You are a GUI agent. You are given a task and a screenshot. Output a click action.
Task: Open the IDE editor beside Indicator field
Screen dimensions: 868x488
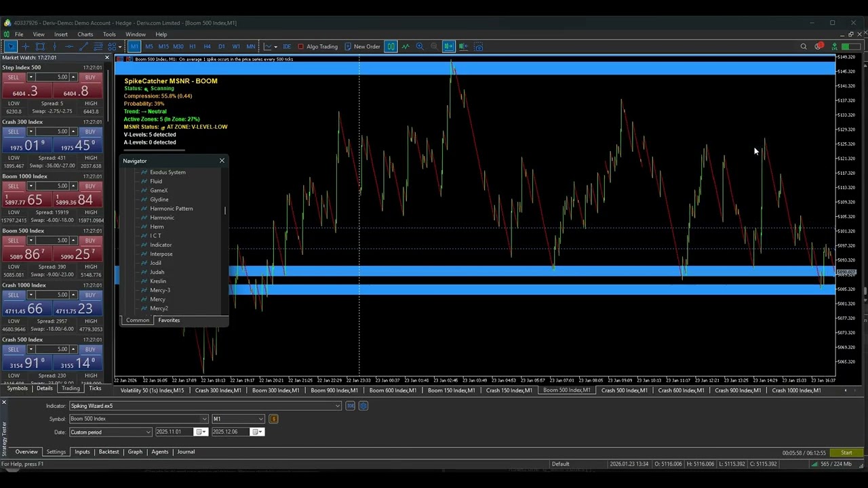click(x=350, y=406)
